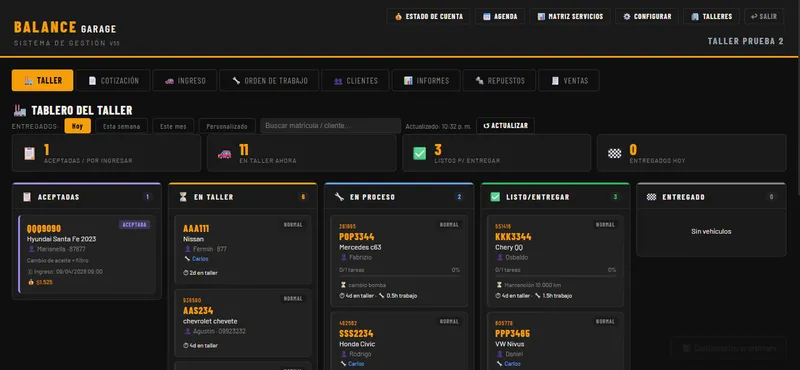
Task: Click the Sin vehículos text in Entregado
Action: tap(711, 232)
